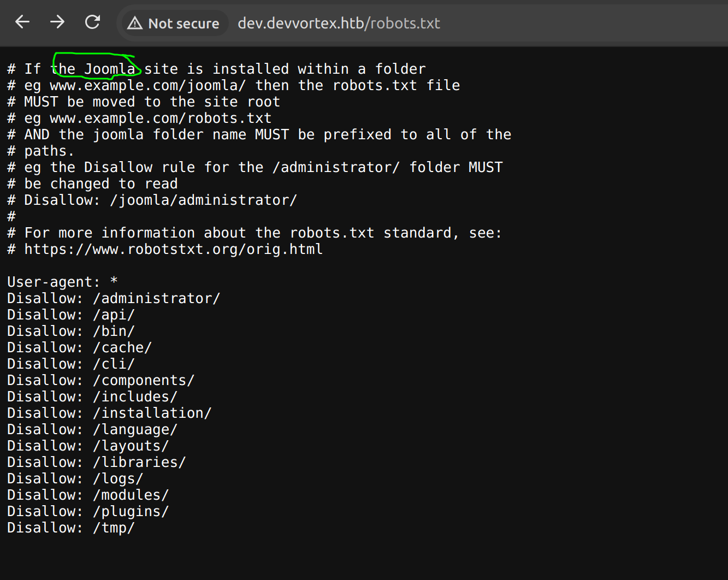Click the robotstxt.org/orig.html URL text
Screen dimensions: 728x580
(x=173, y=250)
